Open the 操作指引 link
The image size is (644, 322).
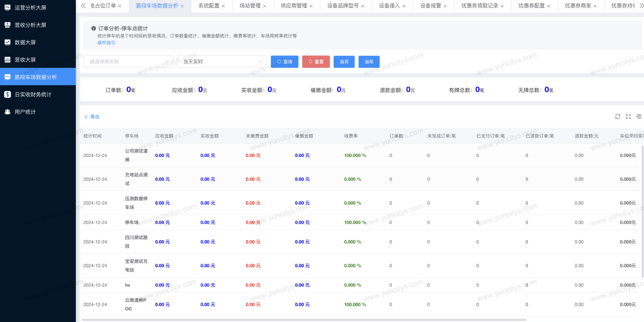[x=106, y=43]
